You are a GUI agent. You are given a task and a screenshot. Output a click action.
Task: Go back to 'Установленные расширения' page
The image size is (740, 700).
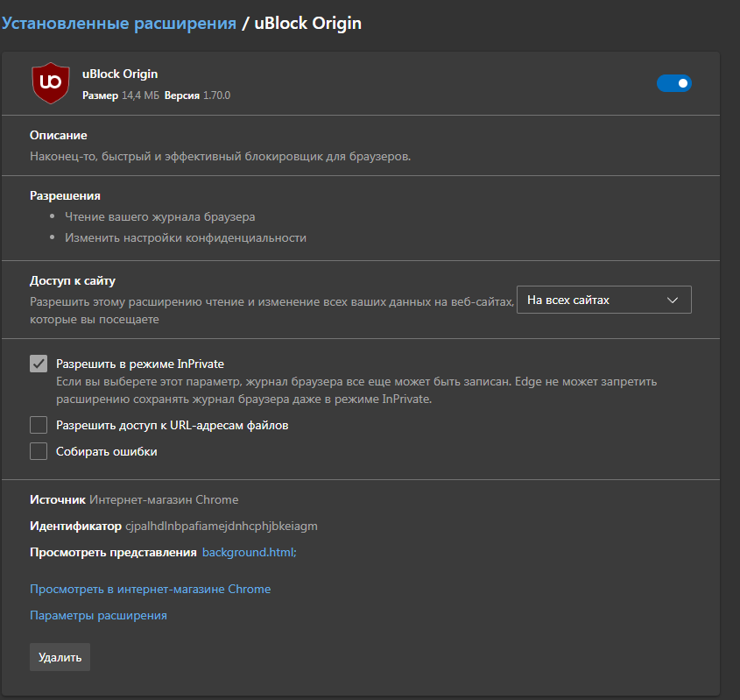click(119, 23)
